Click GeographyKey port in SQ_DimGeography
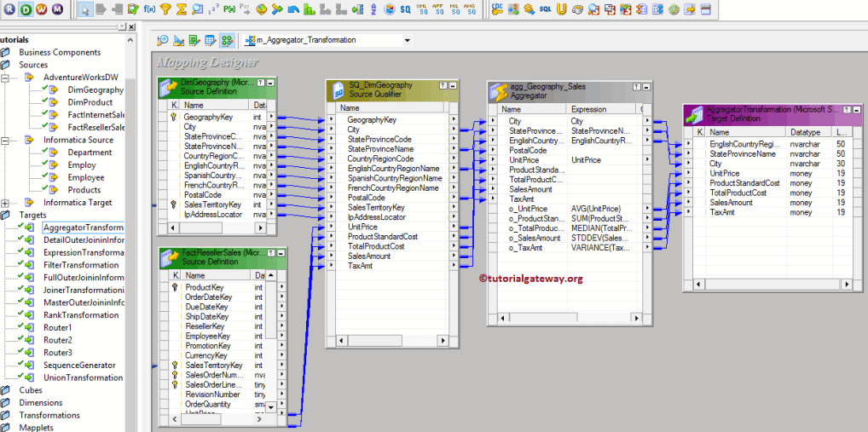868x432 pixels. (372, 119)
